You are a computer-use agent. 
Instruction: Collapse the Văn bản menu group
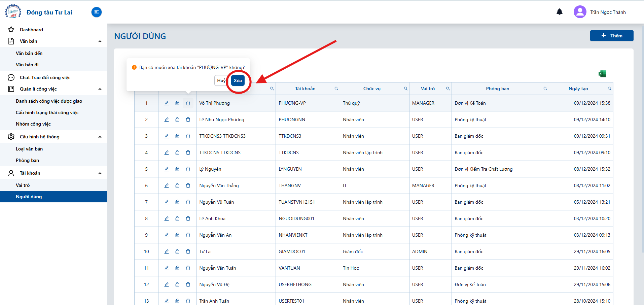[100, 41]
